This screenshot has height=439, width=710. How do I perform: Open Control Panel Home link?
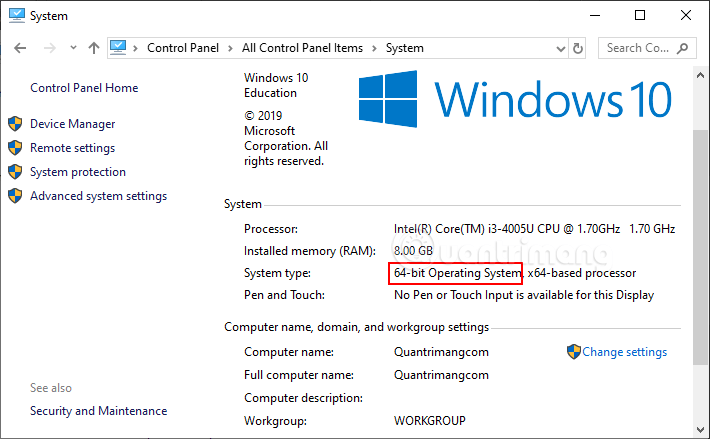point(84,88)
